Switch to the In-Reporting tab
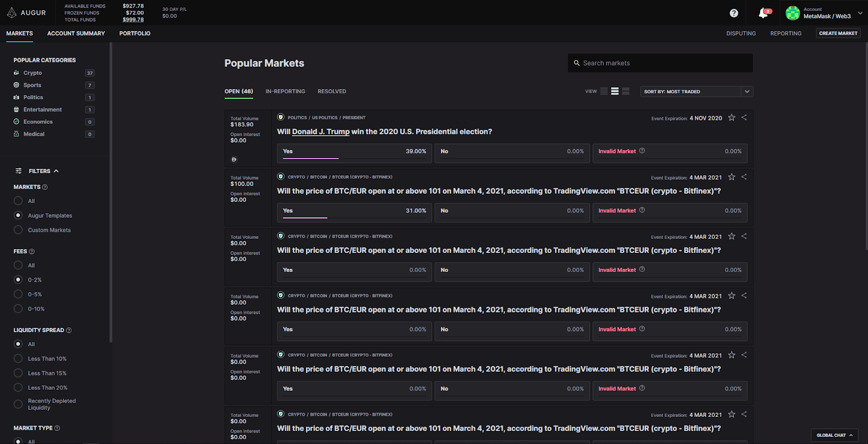868x444 pixels. tap(285, 92)
